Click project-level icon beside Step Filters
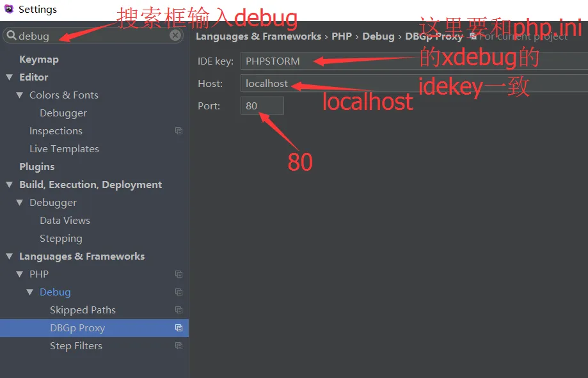 (179, 346)
